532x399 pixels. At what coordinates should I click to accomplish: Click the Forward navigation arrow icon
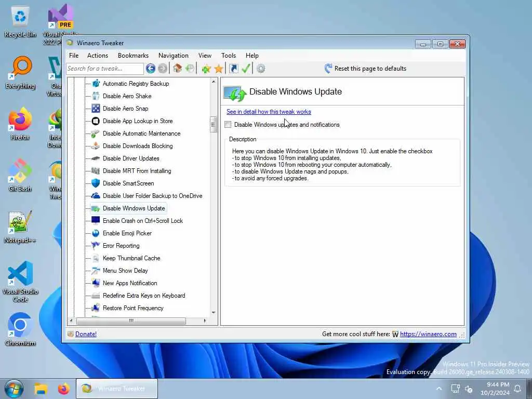[x=163, y=69]
